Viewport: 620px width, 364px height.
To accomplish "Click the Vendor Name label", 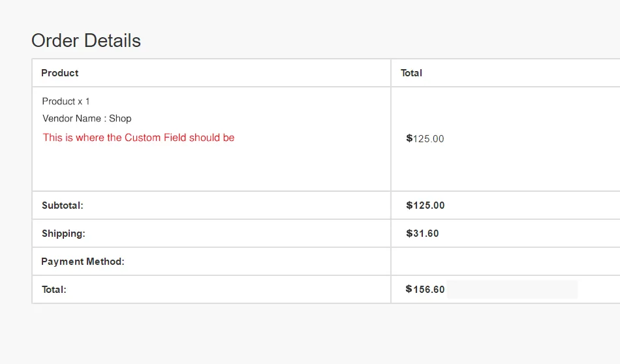I will [71, 119].
